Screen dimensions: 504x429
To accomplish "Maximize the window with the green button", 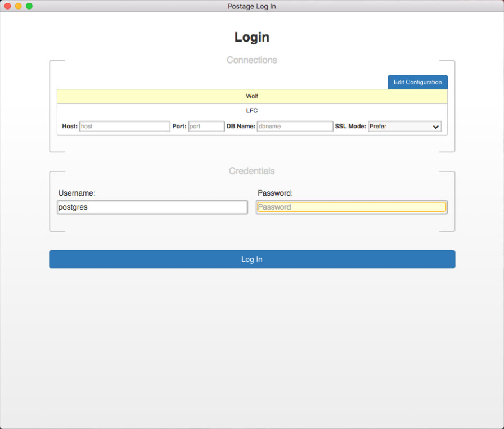I will point(29,6).
